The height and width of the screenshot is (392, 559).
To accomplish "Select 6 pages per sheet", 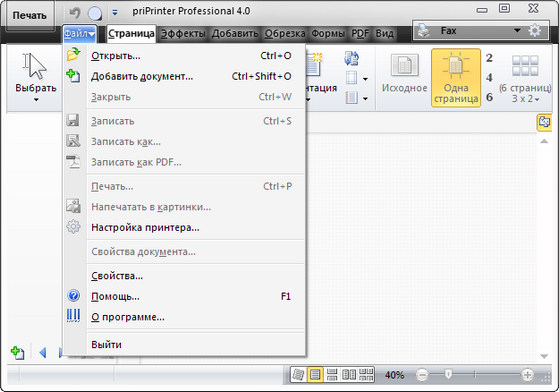I will (x=489, y=97).
